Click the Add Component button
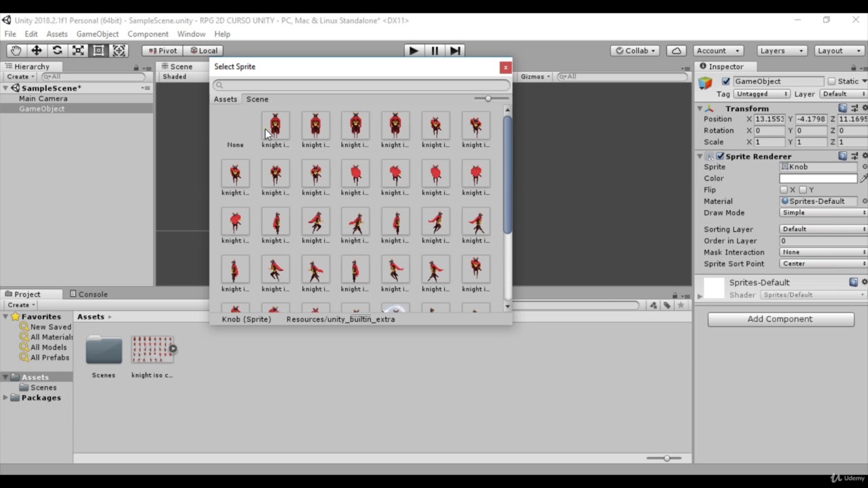The height and width of the screenshot is (488, 868). [781, 319]
